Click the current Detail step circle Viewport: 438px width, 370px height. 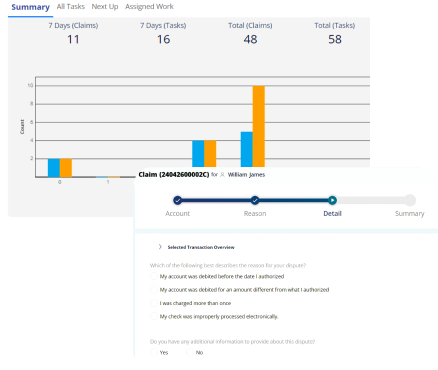click(x=332, y=200)
